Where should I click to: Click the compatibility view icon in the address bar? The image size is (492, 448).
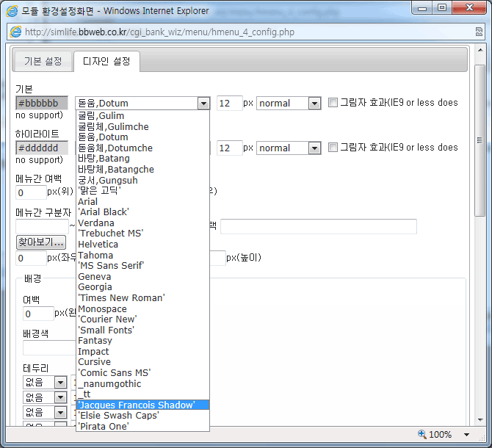click(x=479, y=32)
